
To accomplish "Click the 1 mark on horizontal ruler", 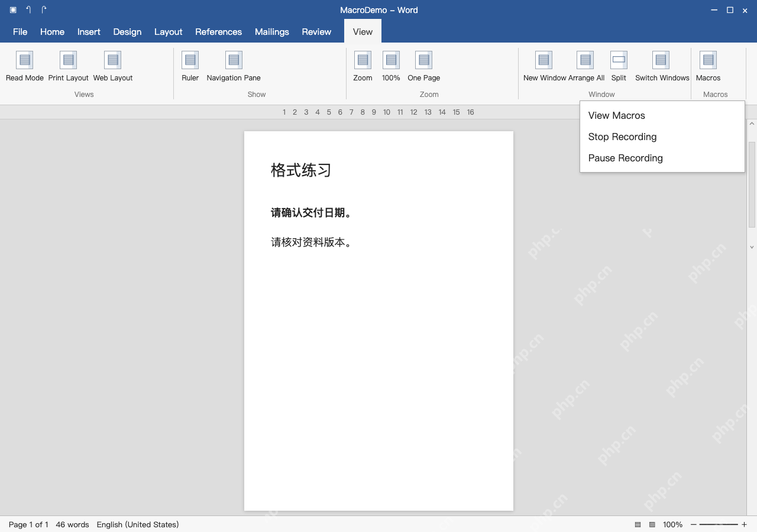I will point(284,112).
